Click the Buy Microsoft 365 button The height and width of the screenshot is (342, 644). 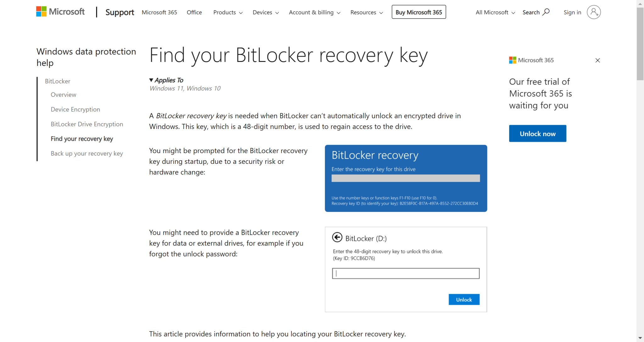pos(419,12)
